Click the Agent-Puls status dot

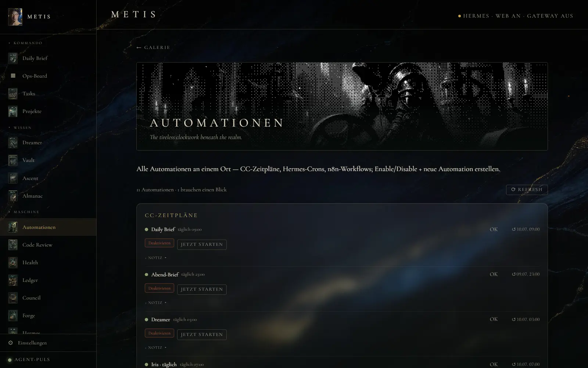coord(10,360)
